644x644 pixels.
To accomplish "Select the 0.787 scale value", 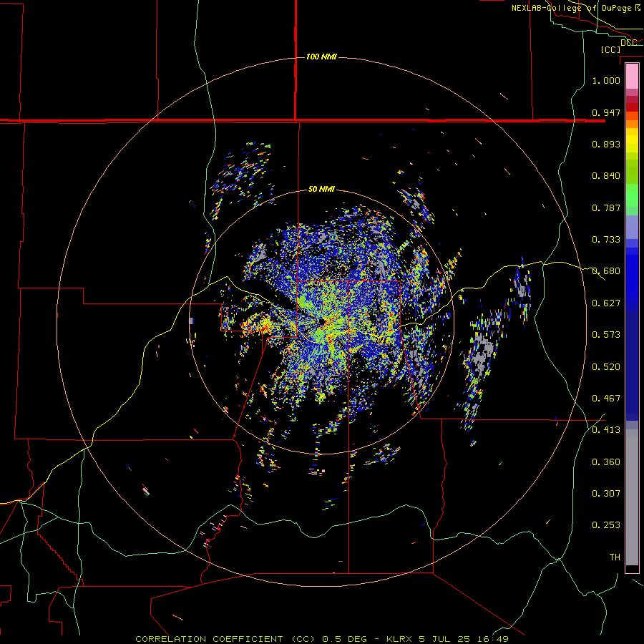I will point(606,208).
